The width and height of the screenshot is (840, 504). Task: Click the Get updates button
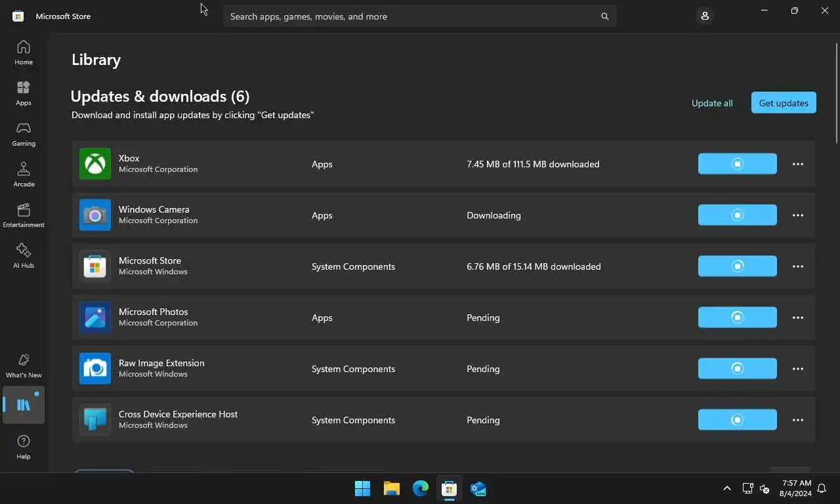784,102
